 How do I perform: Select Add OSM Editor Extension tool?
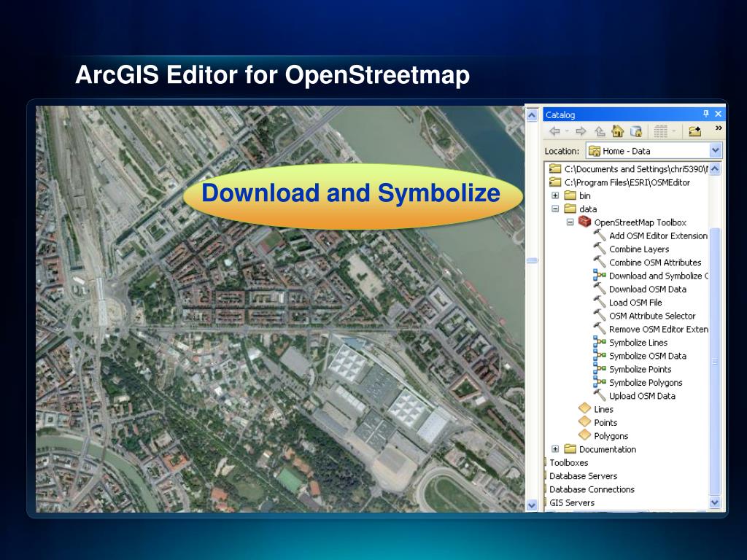click(x=658, y=236)
